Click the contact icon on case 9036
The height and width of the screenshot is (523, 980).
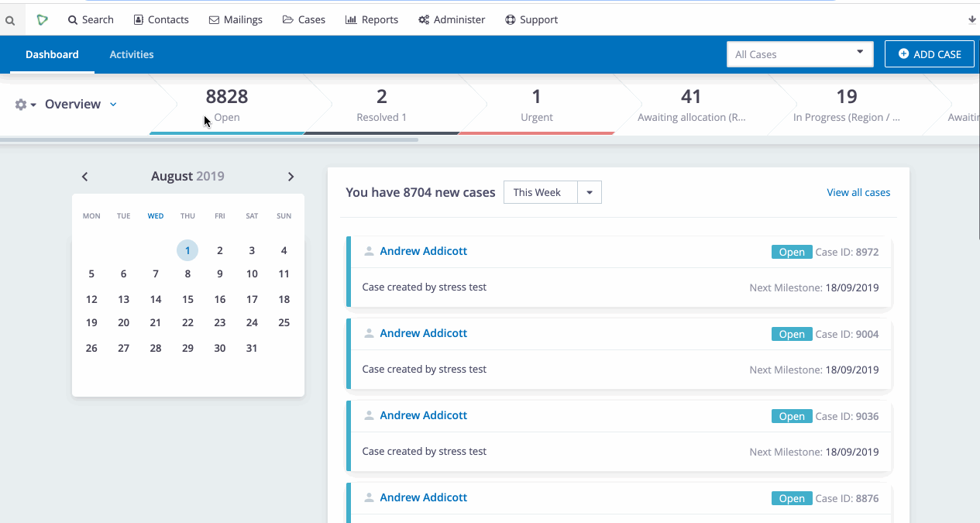(x=369, y=415)
